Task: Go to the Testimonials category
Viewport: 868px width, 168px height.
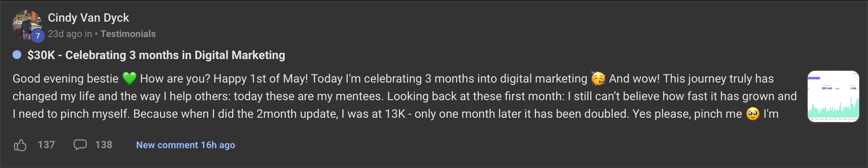Action: click(128, 34)
